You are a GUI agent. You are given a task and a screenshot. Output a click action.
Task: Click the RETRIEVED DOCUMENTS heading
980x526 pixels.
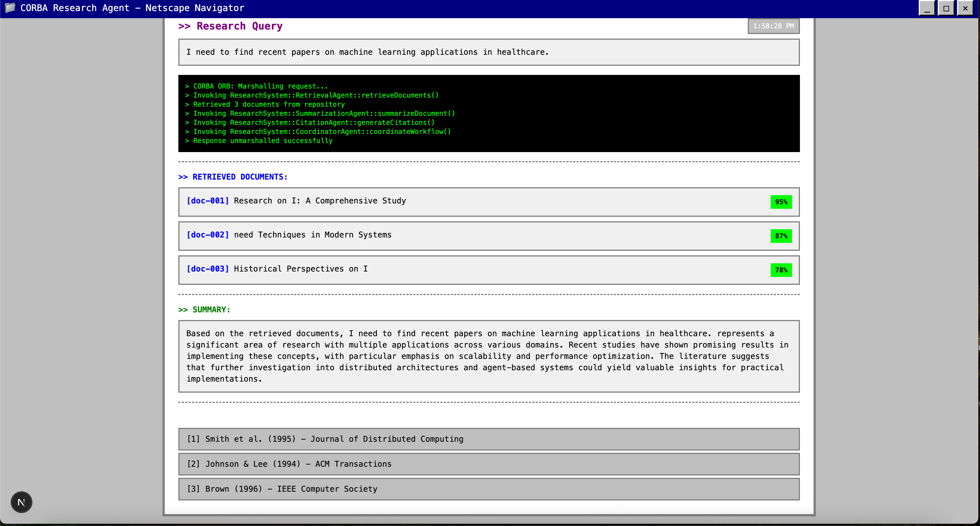[x=233, y=177]
